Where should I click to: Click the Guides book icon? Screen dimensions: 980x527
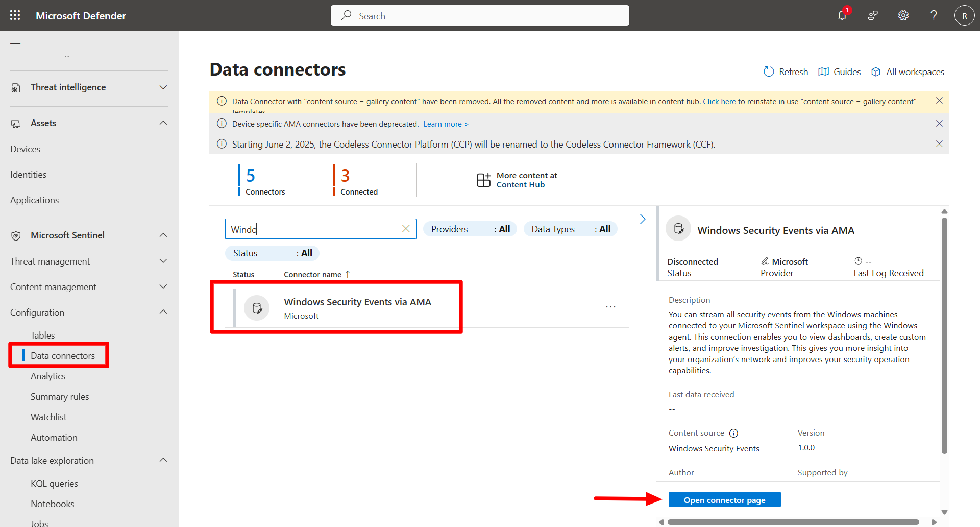coord(823,72)
